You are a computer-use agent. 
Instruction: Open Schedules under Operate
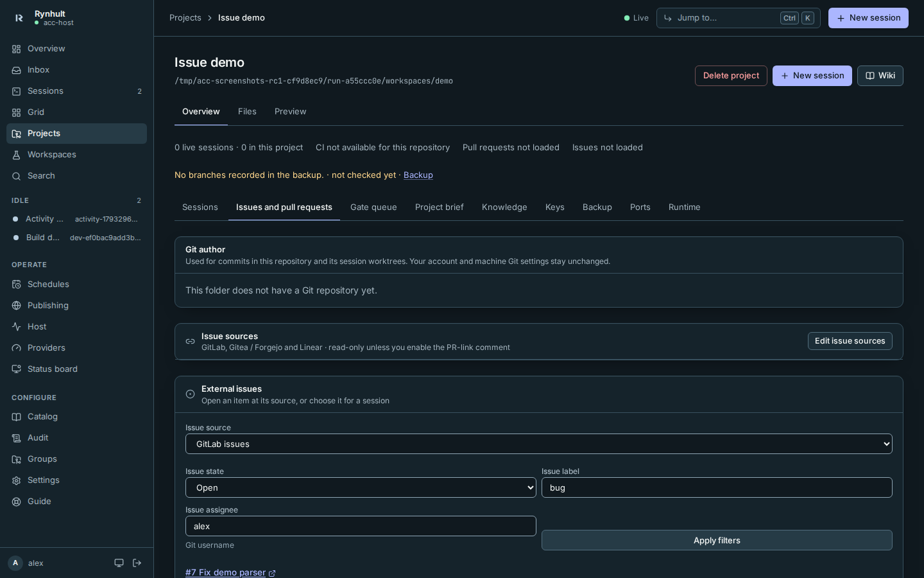(x=76, y=285)
